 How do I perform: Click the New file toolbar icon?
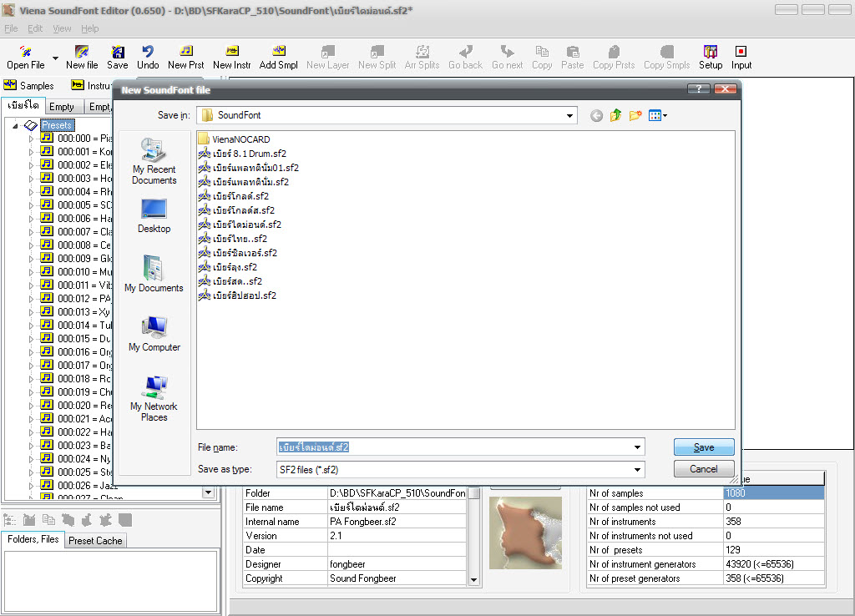82,58
